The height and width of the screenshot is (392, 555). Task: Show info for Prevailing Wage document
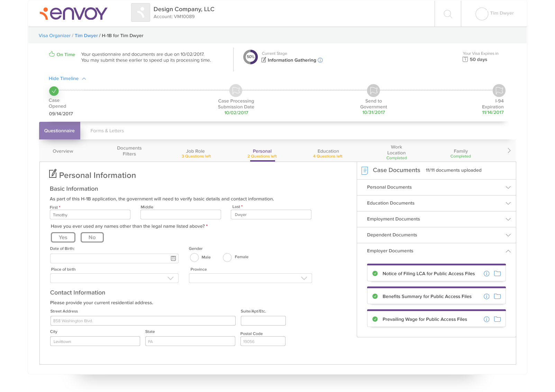pos(486,319)
